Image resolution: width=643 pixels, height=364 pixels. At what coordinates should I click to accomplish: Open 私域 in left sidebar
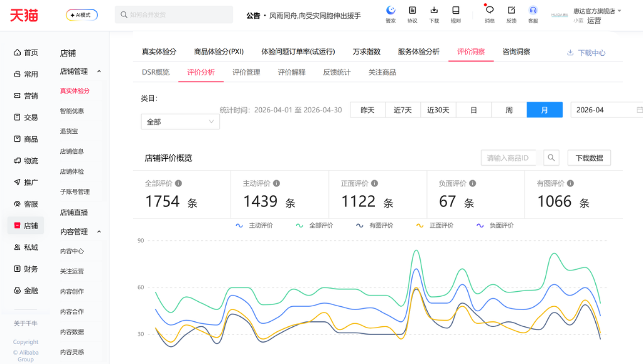tap(26, 247)
